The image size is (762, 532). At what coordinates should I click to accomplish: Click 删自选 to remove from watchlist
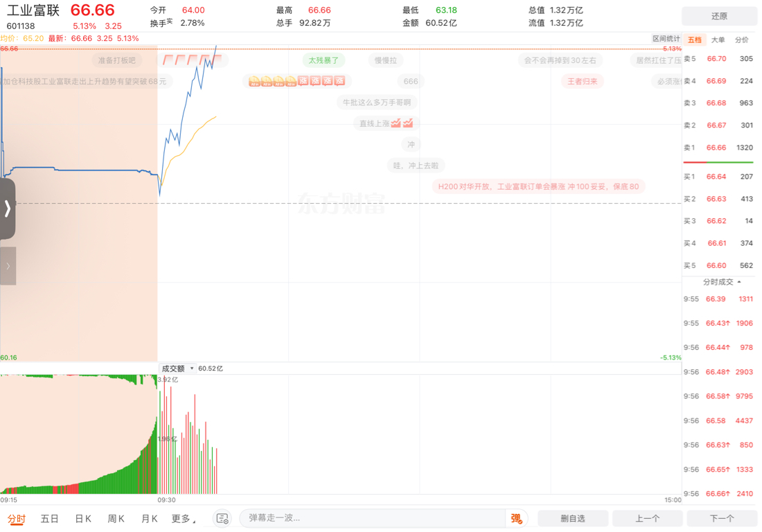(x=573, y=518)
